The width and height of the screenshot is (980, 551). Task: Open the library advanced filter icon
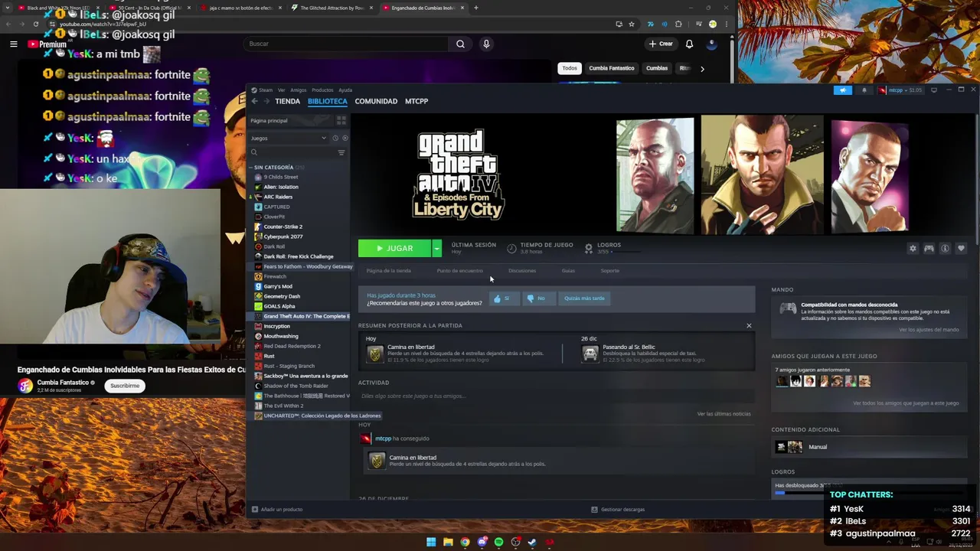tap(341, 152)
